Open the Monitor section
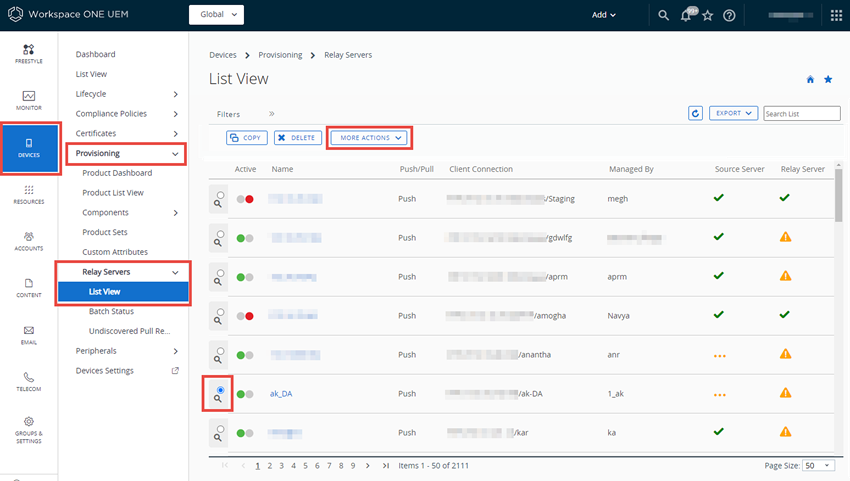Screen dimensions: 850x481 [29, 100]
